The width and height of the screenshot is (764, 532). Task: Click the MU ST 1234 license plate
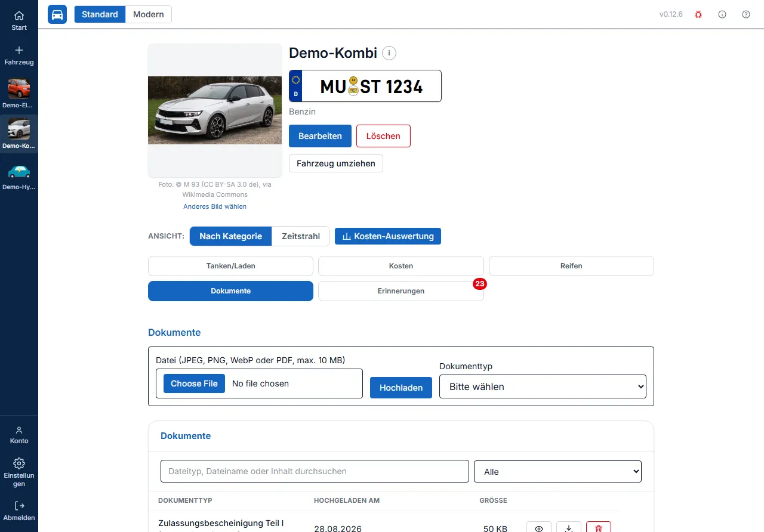coord(365,86)
